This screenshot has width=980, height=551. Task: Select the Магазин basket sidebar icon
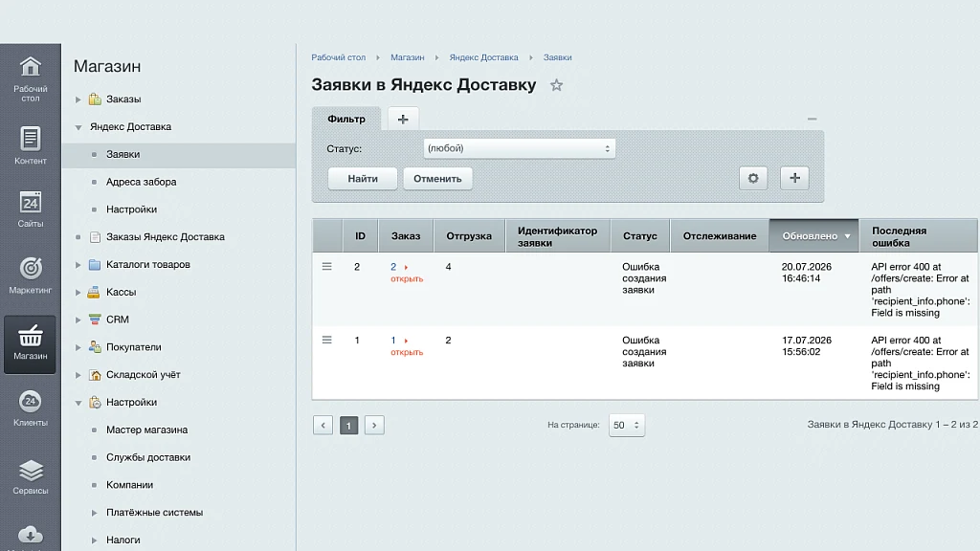click(30, 343)
